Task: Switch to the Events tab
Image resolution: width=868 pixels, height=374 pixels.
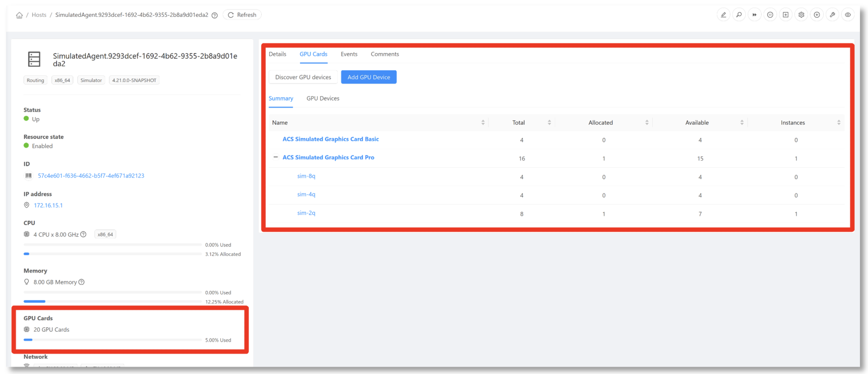Action: point(349,54)
